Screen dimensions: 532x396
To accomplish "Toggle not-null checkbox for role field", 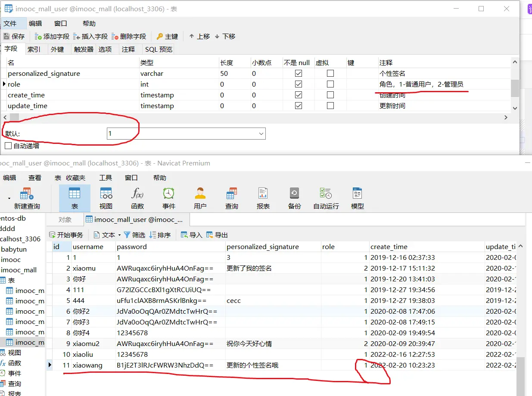I will [298, 84].
